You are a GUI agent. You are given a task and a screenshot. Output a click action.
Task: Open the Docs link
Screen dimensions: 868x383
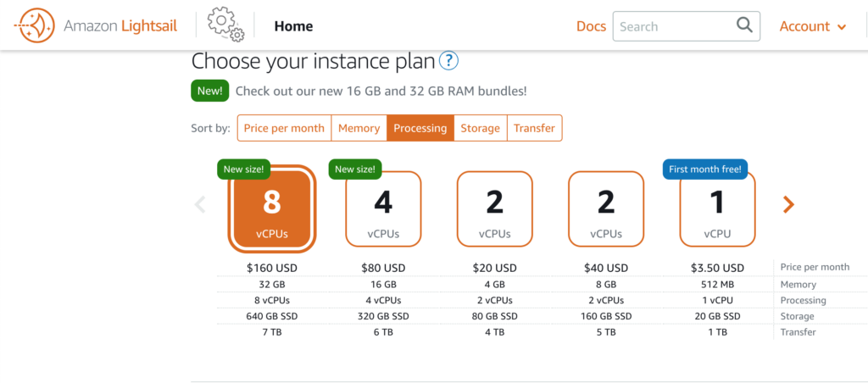pos(591,26)
